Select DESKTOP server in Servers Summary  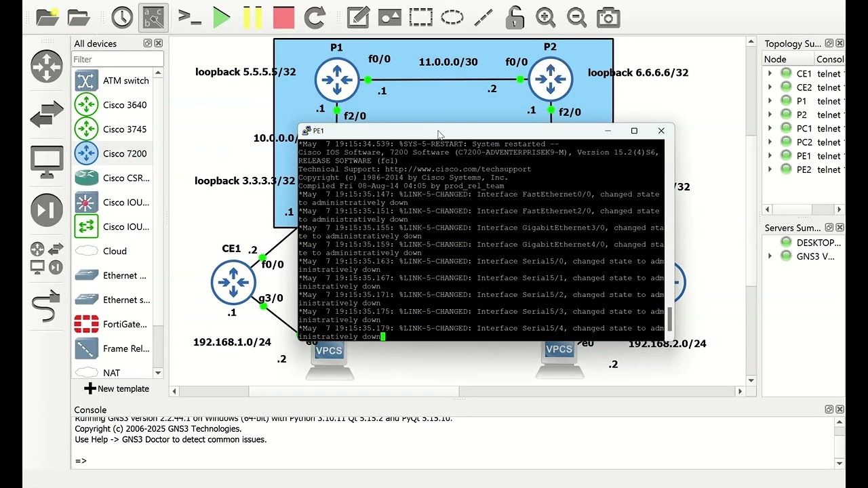tap(811, 243)
